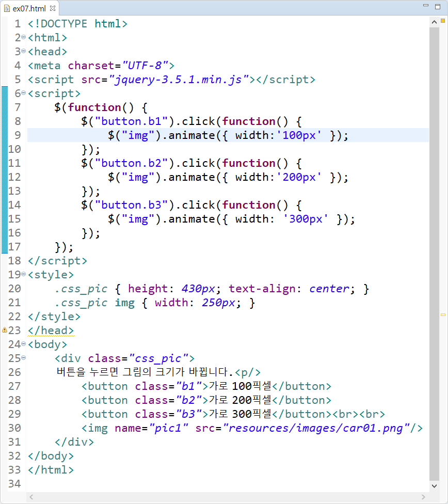Viewport: 448px width, 504px height.
Task: Click the "UTF-8" charset value
Action: [x=145, y=66]
